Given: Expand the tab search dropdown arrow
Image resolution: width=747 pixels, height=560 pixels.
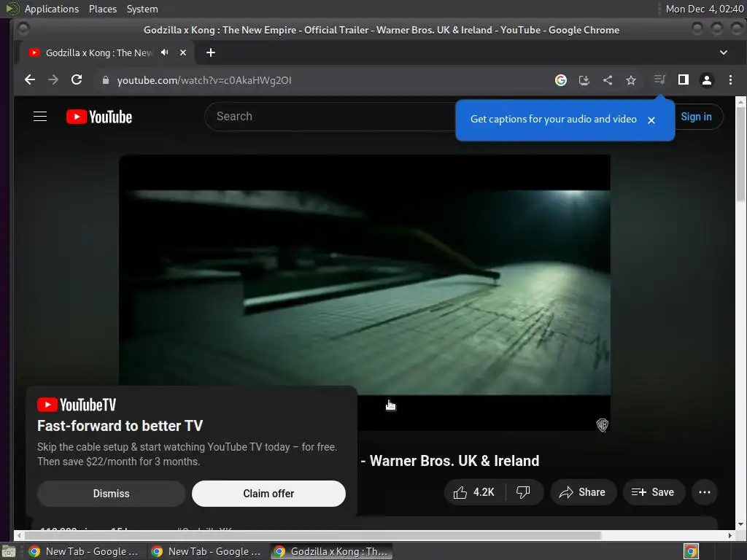Looking at the screenshot, I should (723, 52).
